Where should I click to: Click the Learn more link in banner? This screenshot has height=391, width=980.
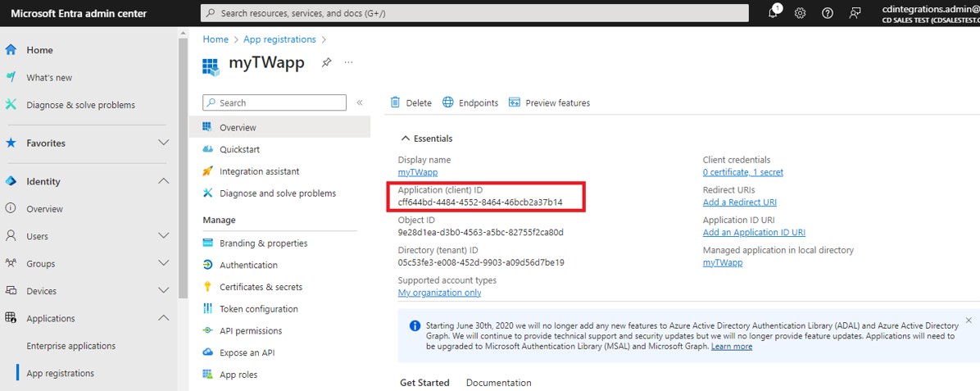click(731, 346)
